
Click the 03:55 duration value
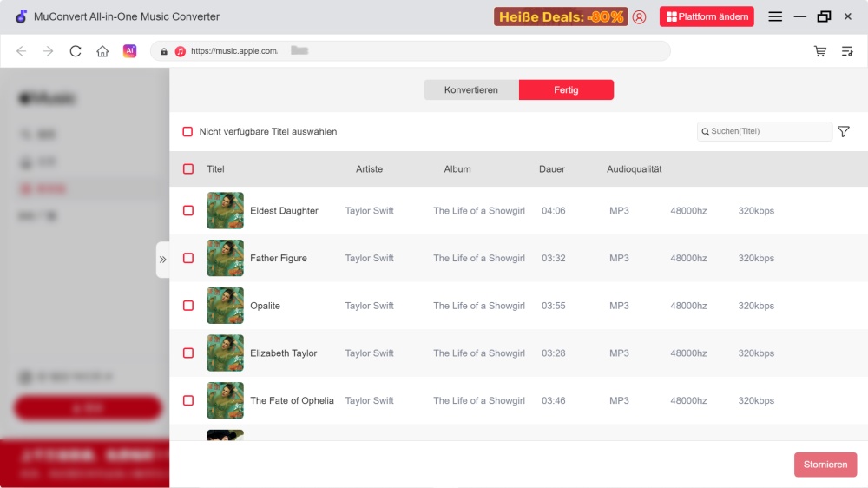click(554, 306)
